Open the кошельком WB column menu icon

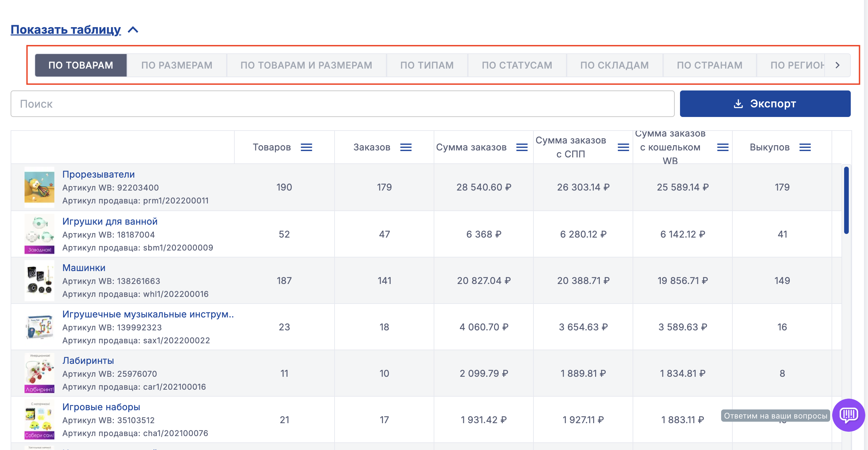point(722,147)
